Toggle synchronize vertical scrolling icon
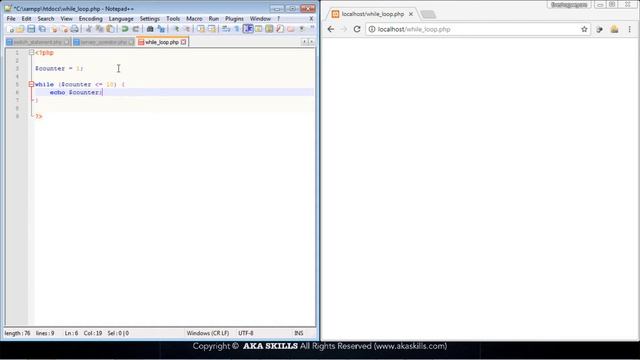This screenshot has height=360, width=640. pos(201,29)
